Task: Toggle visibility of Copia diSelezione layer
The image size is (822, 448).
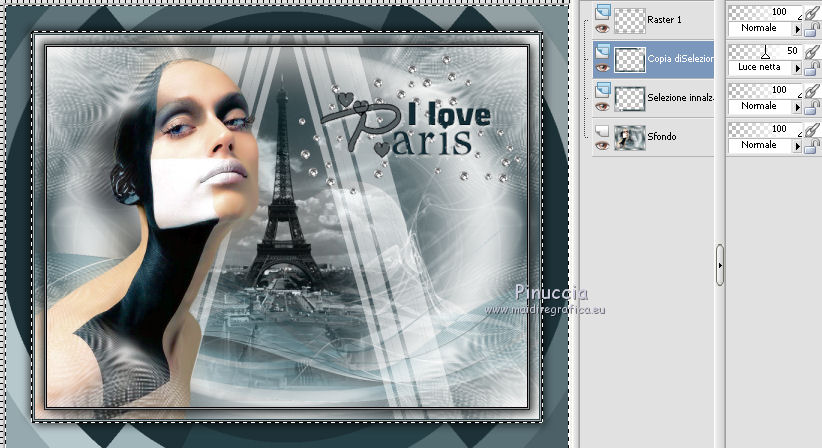Action: (x=602, y=68)
